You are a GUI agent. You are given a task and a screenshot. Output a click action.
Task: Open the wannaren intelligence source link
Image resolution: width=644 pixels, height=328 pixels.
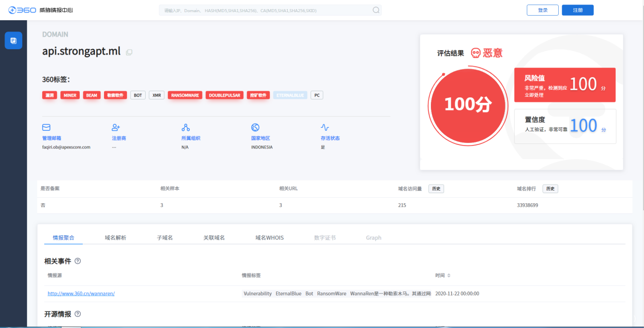(x=81, y=294)
